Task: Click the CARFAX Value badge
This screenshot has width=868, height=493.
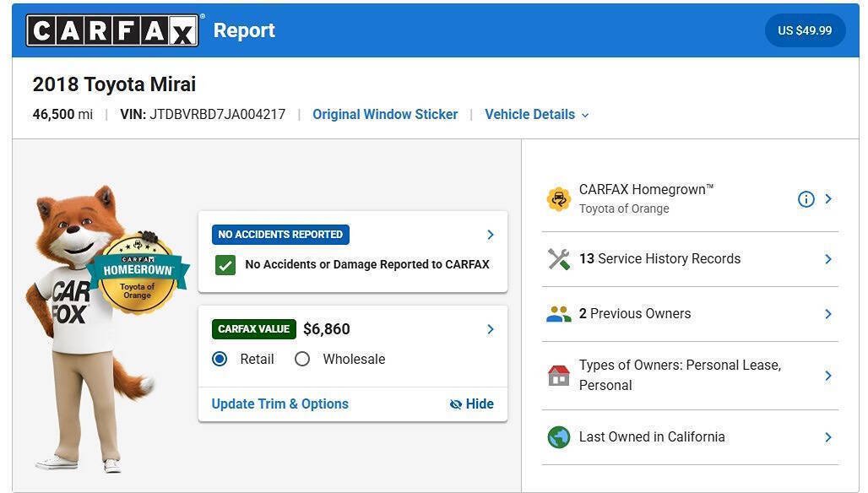Action: point(253,329)
